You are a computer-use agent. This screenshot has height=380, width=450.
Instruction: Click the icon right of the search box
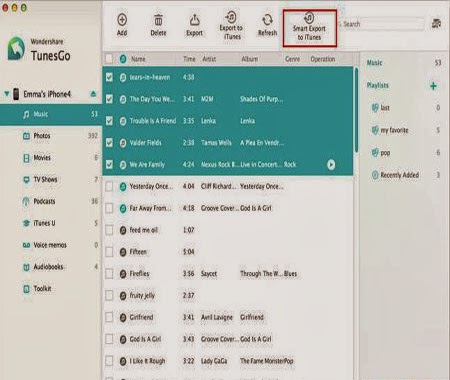436,23
